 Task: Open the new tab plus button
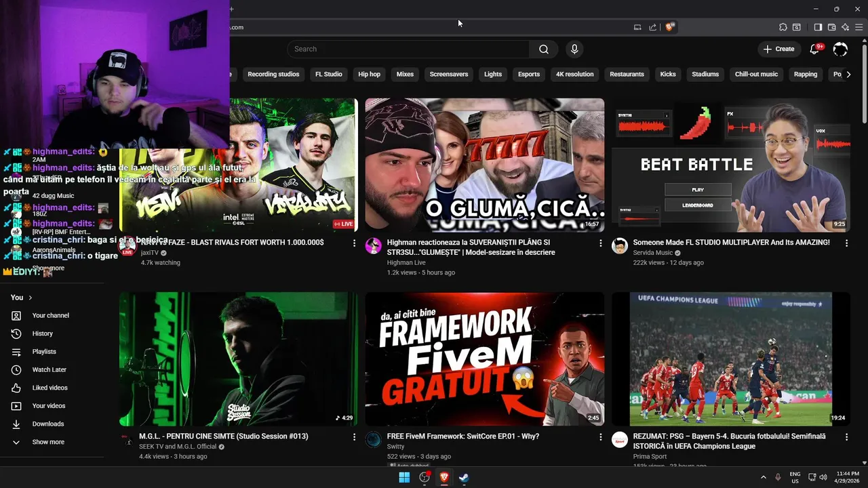231,9
